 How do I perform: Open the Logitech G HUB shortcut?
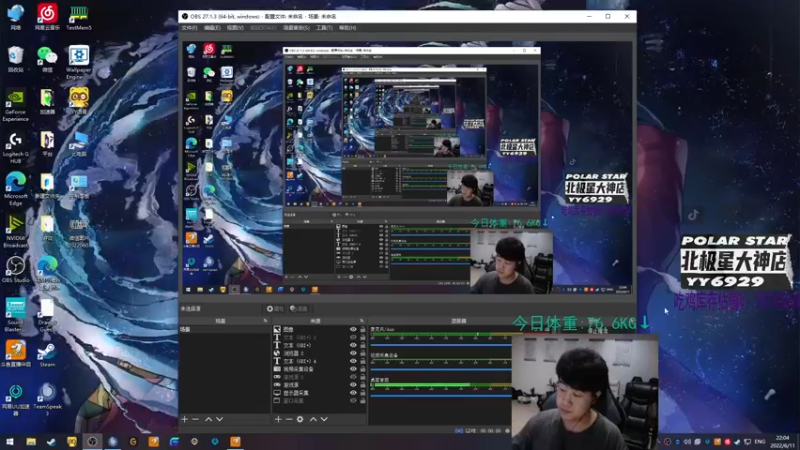tap(15, 148)
